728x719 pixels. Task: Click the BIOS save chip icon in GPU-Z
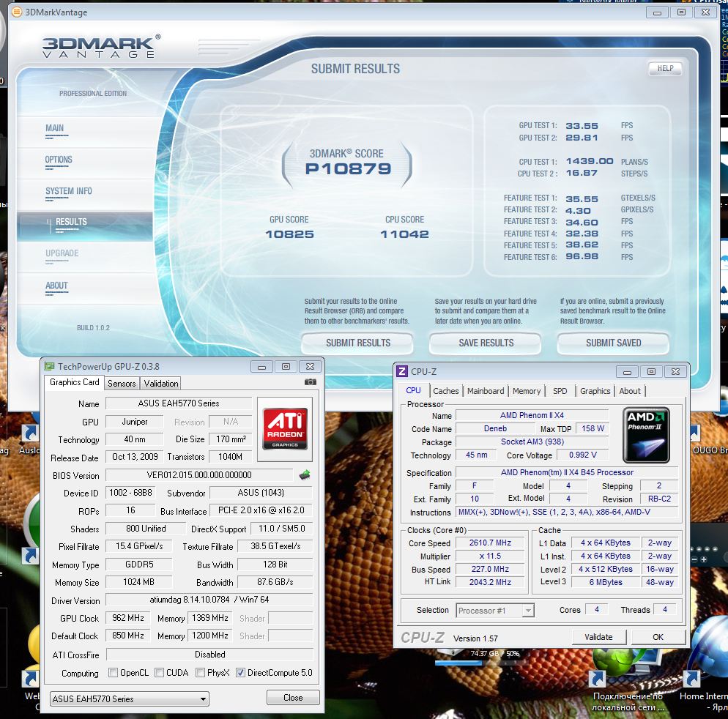coord(305,475)
